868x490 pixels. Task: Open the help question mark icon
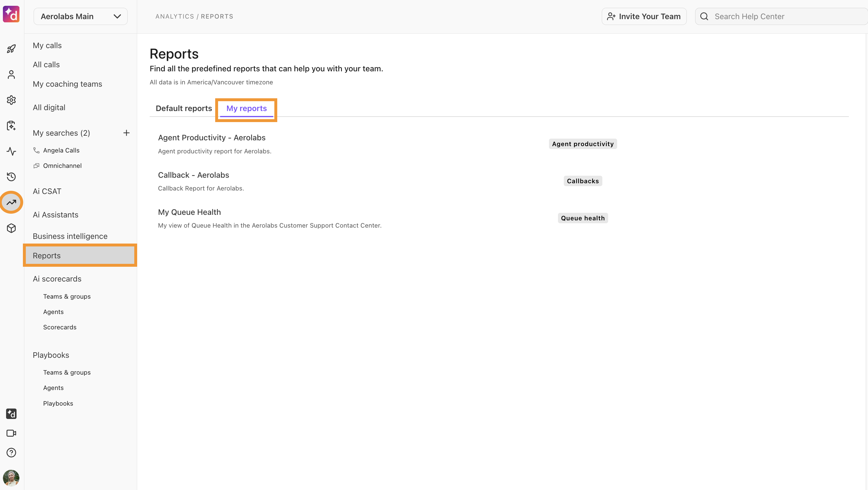pos(11,453)
